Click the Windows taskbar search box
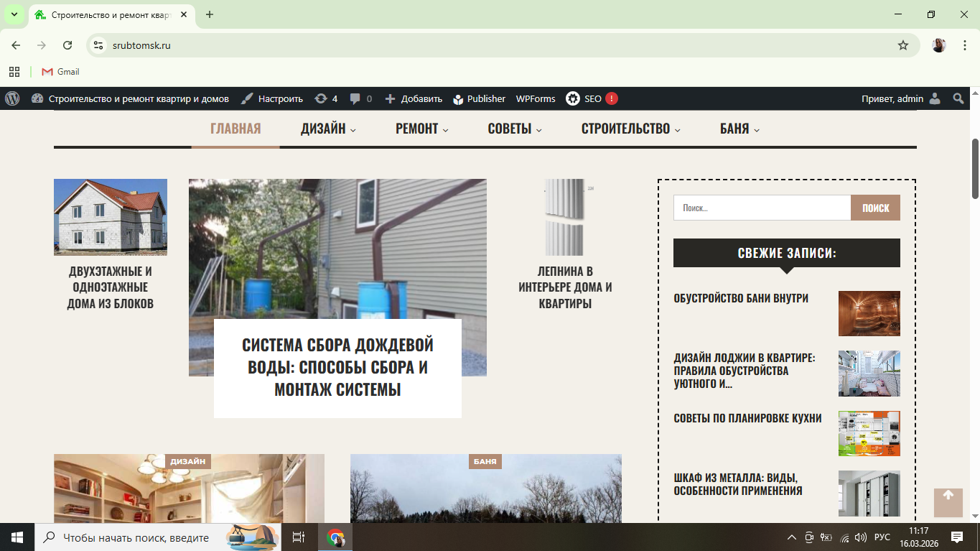 157,537
